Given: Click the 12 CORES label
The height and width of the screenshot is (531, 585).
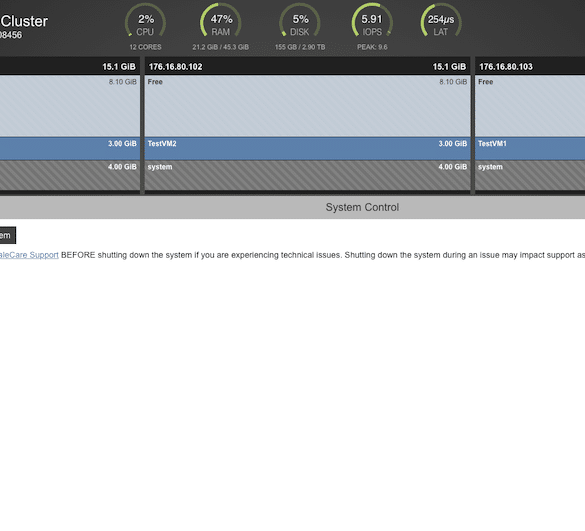Looking at the screenshot, I should (146, 47).
